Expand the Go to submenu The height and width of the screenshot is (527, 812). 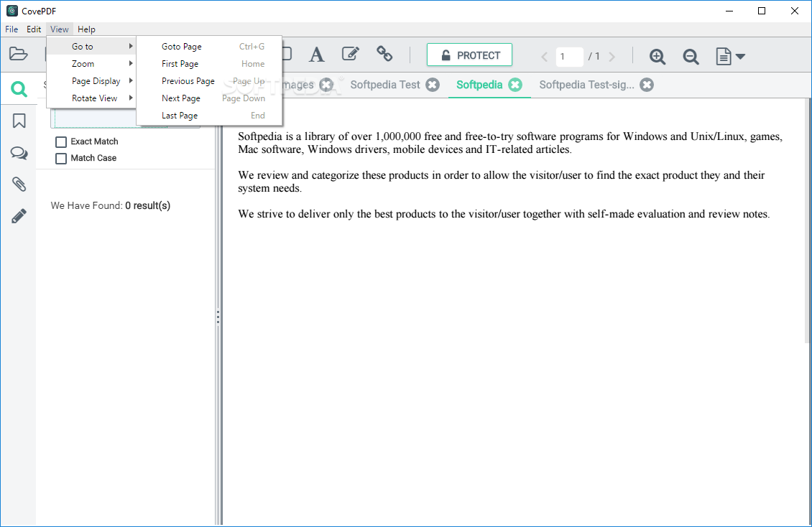pos(91,47)
